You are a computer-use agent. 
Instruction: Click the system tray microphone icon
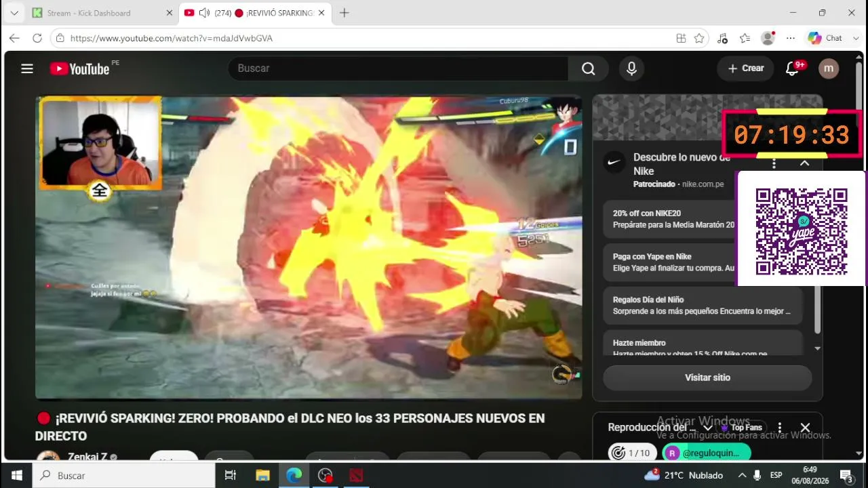tap(757, 475)
